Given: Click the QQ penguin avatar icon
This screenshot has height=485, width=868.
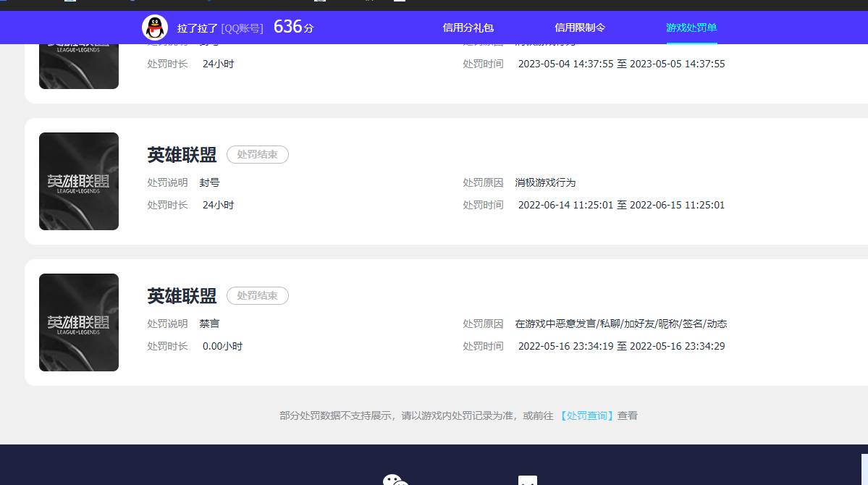Looking at the screenshot, I should pos(154,28).
